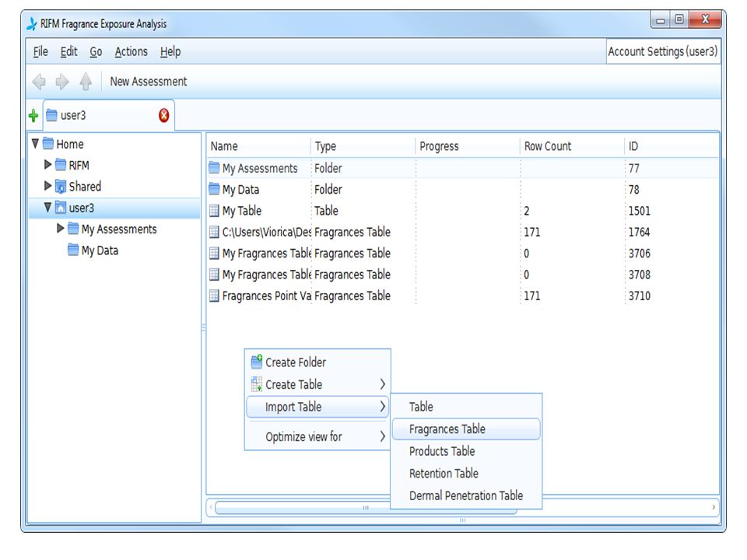Open the Edit menu
The width and height of the screenshot is (747, 560).
[68, 51]
